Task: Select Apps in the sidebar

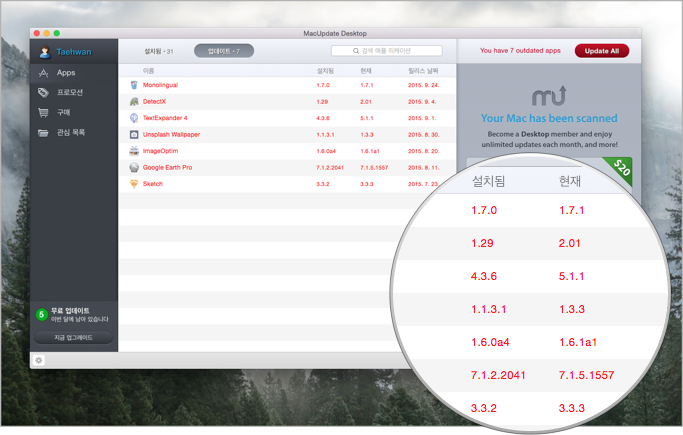Action: [66, 73]
